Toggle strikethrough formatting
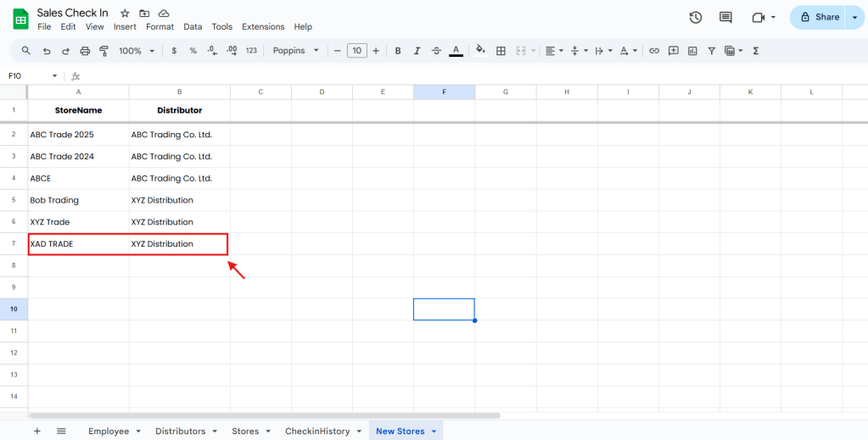The image size is (868, 440). coord(436,51)
